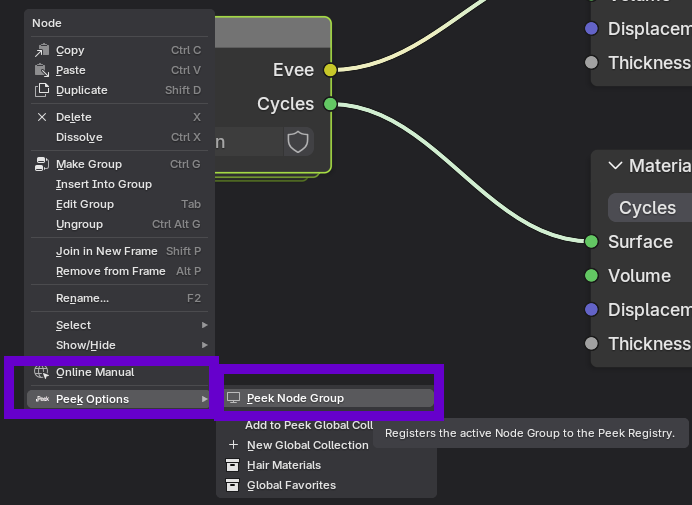Click the lower gray Thickness socket
The width and height of the screenshot is (692, 505).
tap(591, 343)
